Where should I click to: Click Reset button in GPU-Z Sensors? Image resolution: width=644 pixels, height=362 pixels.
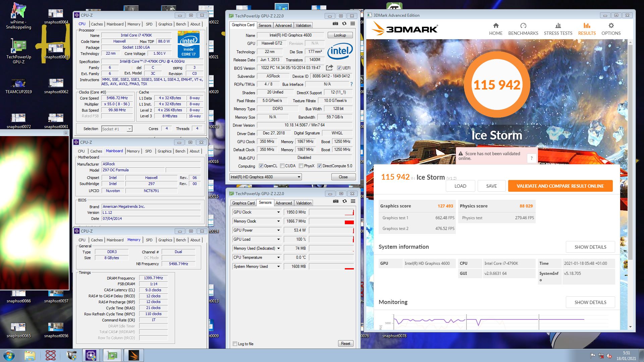coord(345,344)
